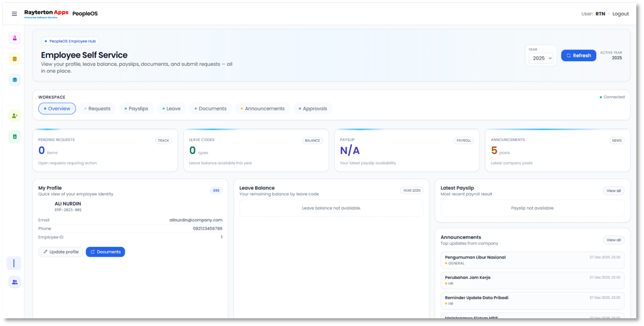Open the yellow database sidebar icon
The width and height of the screenshot is (644, 326).
coord(15,59)
